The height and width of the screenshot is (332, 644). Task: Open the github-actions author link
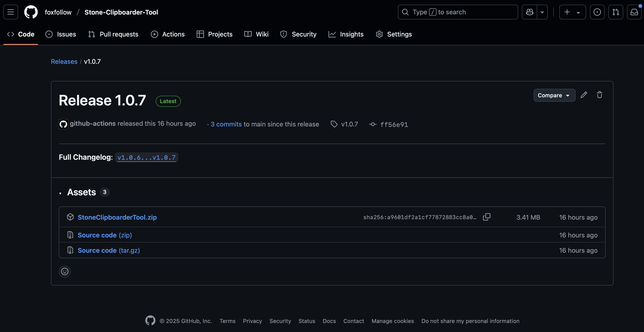93,123
